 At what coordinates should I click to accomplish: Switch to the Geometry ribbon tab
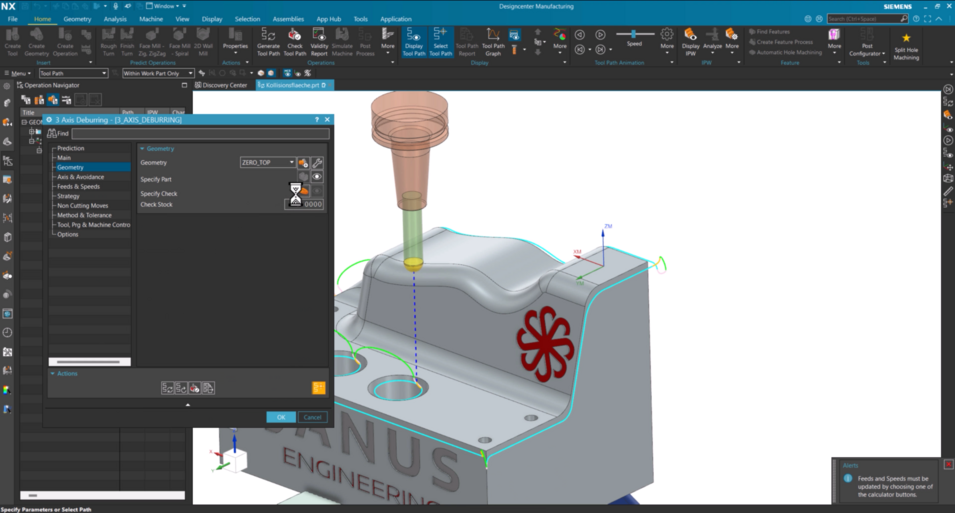77,19
